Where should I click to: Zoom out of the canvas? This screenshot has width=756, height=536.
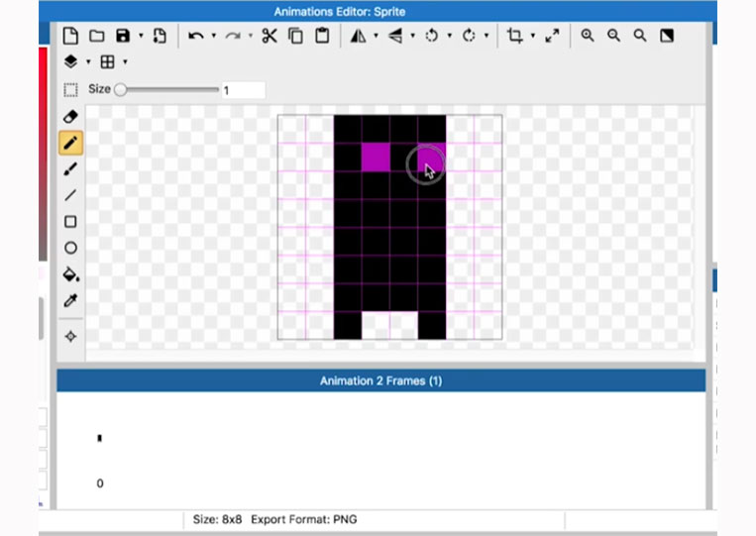tap(613, 36)
